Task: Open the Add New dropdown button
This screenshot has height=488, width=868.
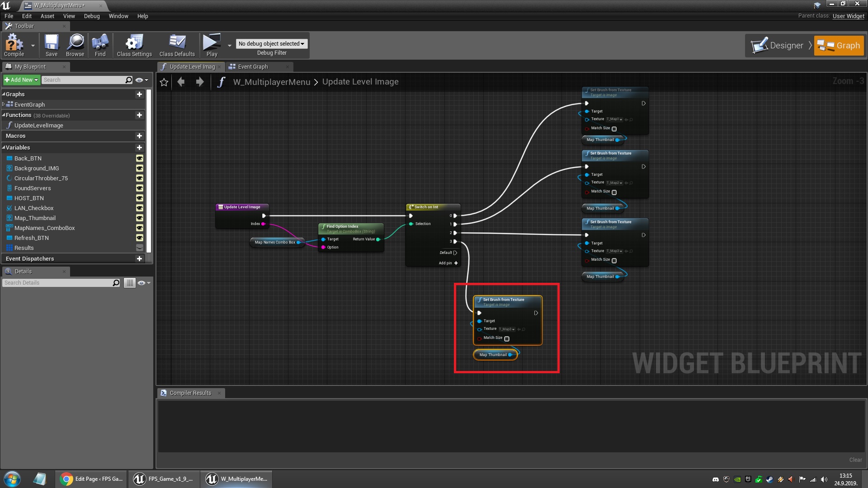Action: (21, 80)
